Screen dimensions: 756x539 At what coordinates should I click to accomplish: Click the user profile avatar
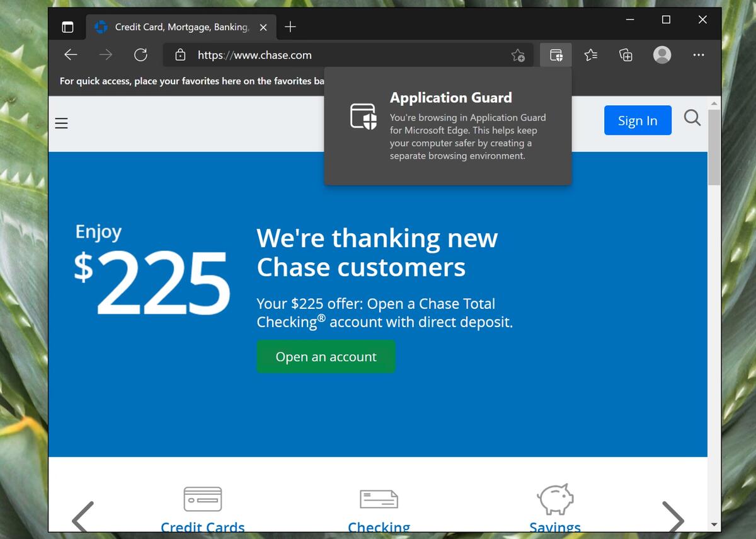pyautogui.click(x=662, y=55)
